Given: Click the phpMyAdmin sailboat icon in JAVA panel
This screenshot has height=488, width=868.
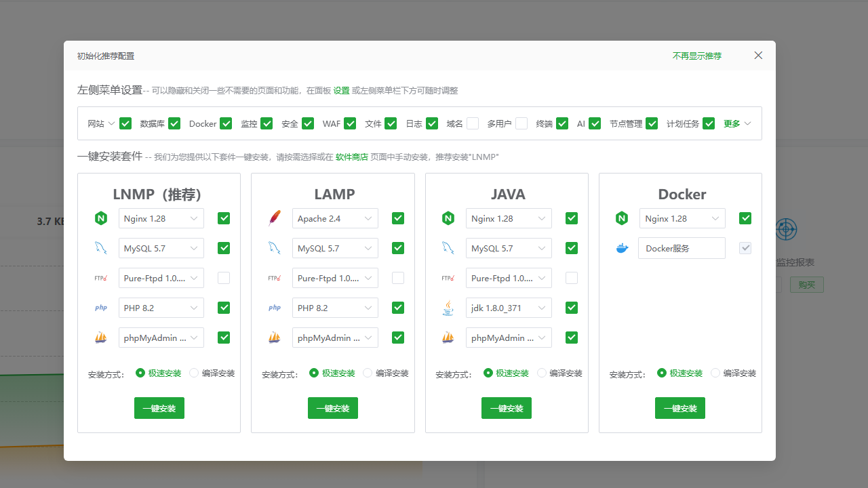Looking at the screenshot, I should point(448,338).
